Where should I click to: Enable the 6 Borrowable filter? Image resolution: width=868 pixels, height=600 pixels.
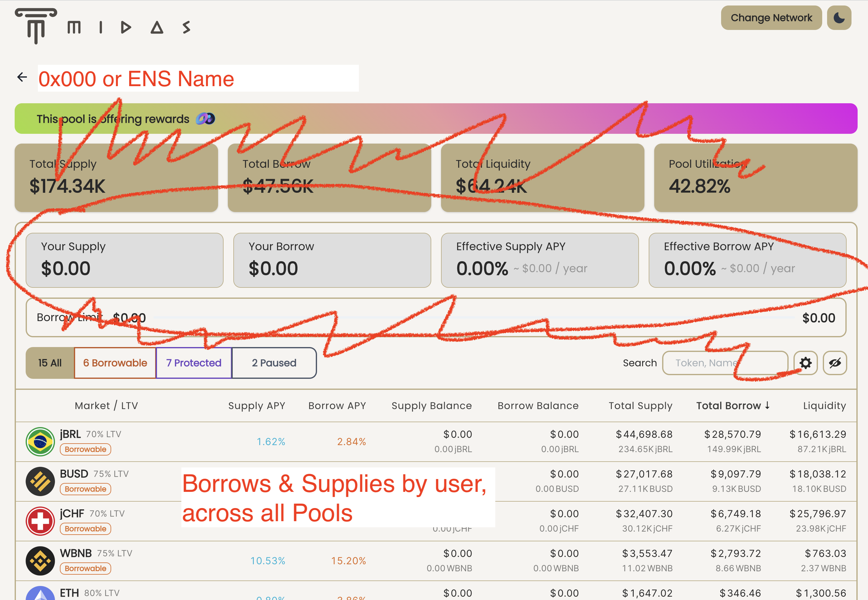pyautogui.click(x=115, y=362)
